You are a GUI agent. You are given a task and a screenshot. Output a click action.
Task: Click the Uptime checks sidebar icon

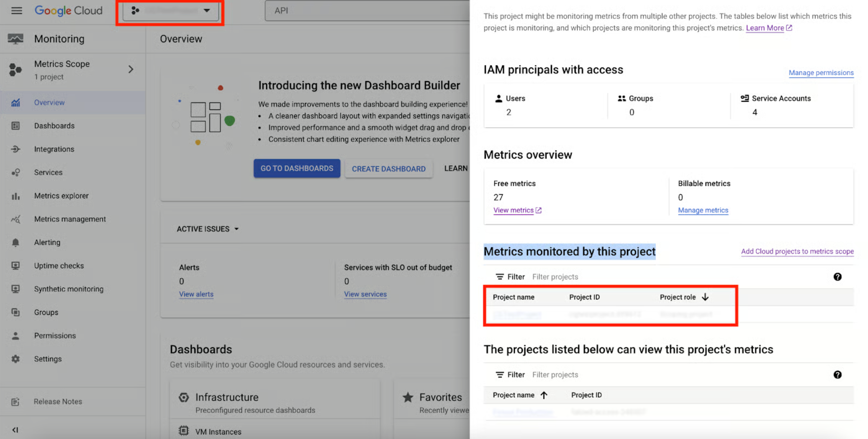pyautogui.click(x=15, y=266)
